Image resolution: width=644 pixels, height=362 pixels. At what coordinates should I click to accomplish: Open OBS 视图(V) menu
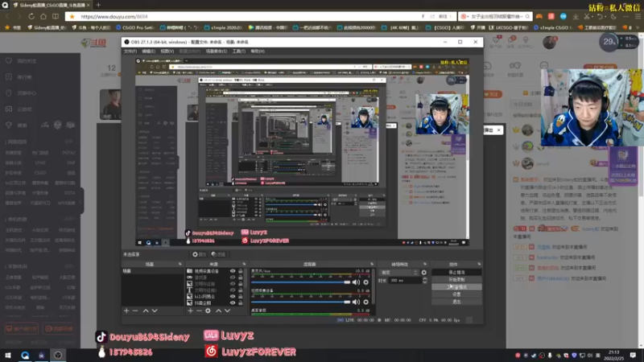click(x=167, y=51)
